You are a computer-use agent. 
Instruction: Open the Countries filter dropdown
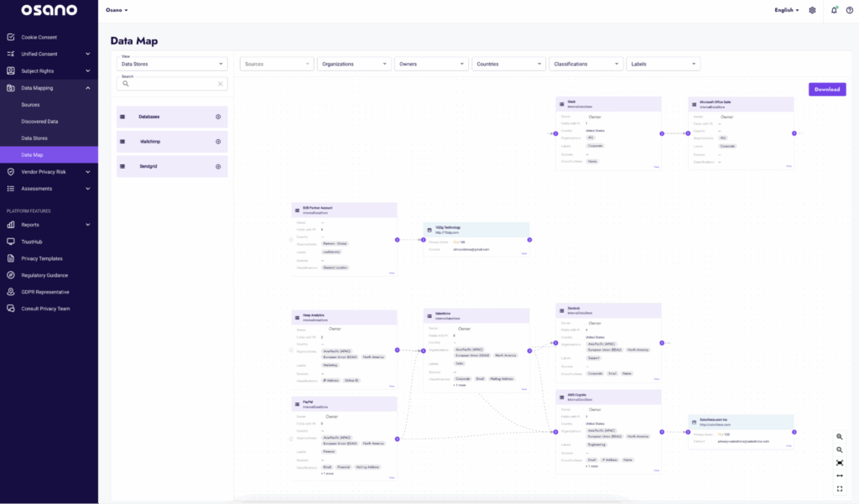[508, 64]
